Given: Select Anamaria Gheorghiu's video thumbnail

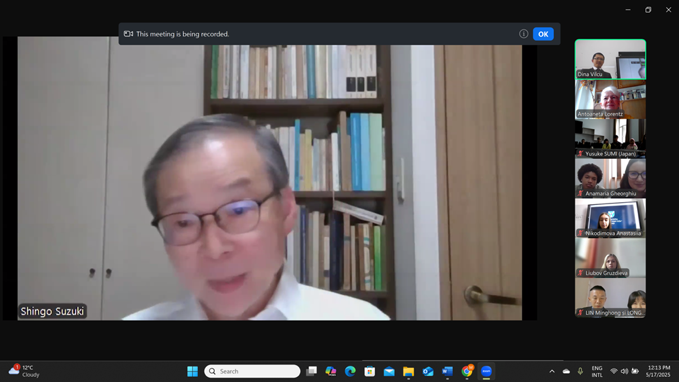Looking at the screenshot, I should (x=610, y=178).
